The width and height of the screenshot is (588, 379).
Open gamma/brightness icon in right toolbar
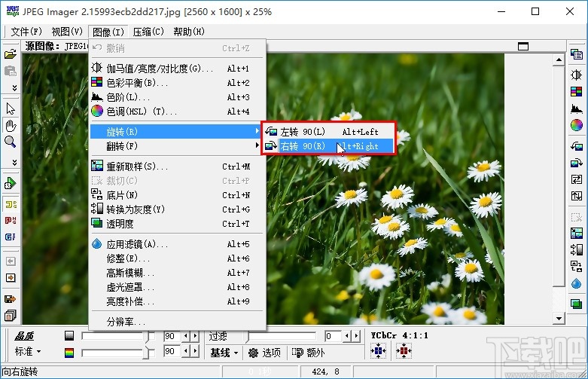(x=577, y=75)
